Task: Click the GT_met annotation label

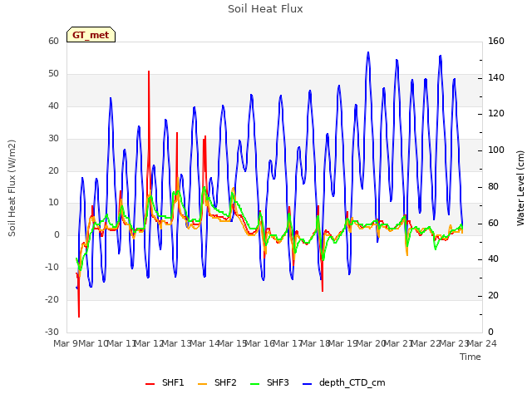Action: pyautogui.click(x=91, y=35)
